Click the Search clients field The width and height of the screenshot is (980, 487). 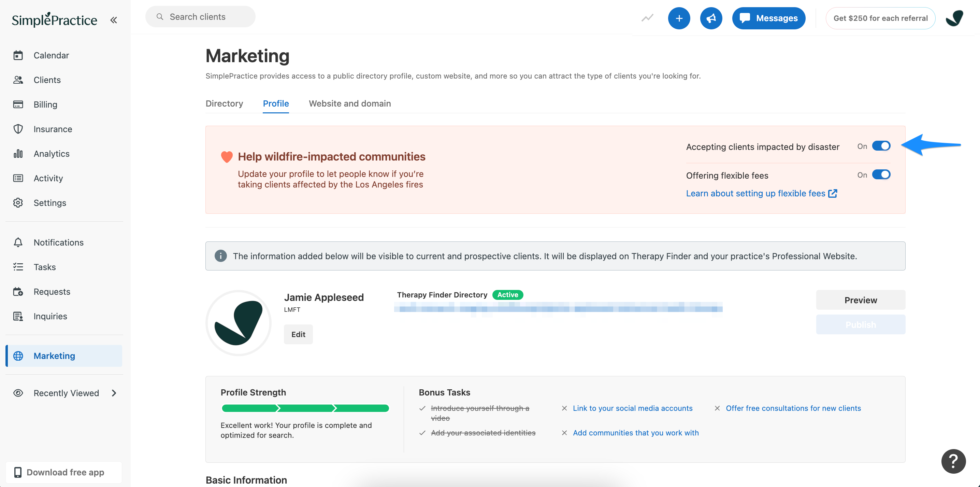[200, 17]
